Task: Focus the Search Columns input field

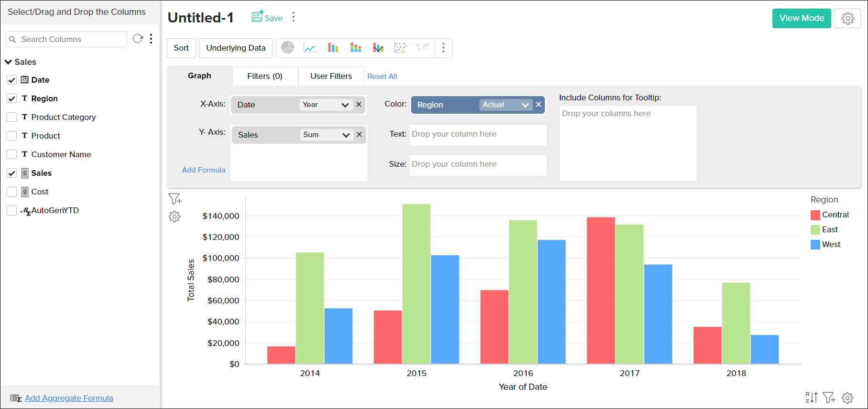Action: (72, 39)
